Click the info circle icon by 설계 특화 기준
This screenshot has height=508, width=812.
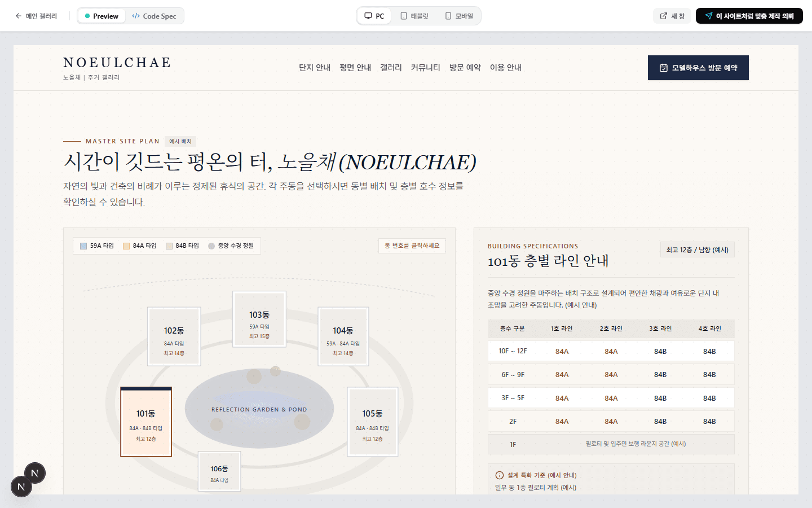click(x=499, y=475)
